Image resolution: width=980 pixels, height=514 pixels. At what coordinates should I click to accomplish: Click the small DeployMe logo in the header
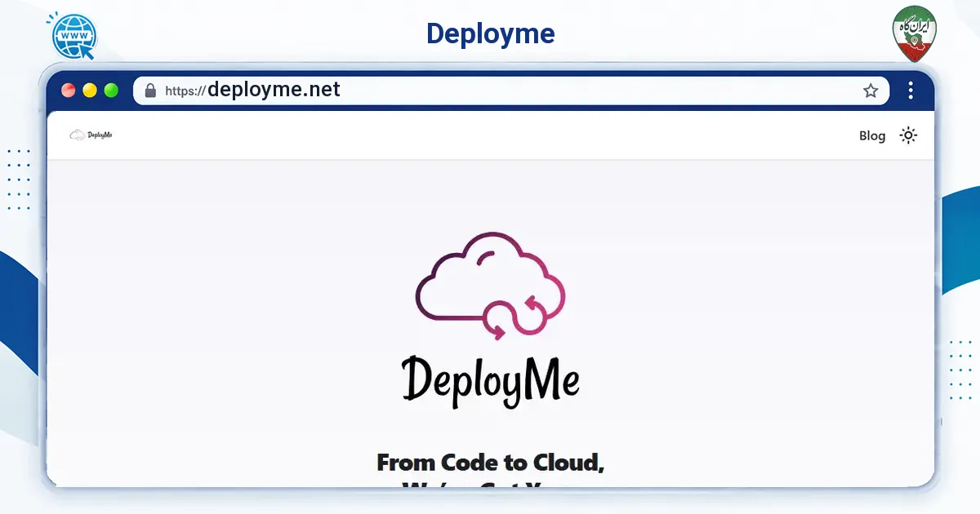point(91,135)
